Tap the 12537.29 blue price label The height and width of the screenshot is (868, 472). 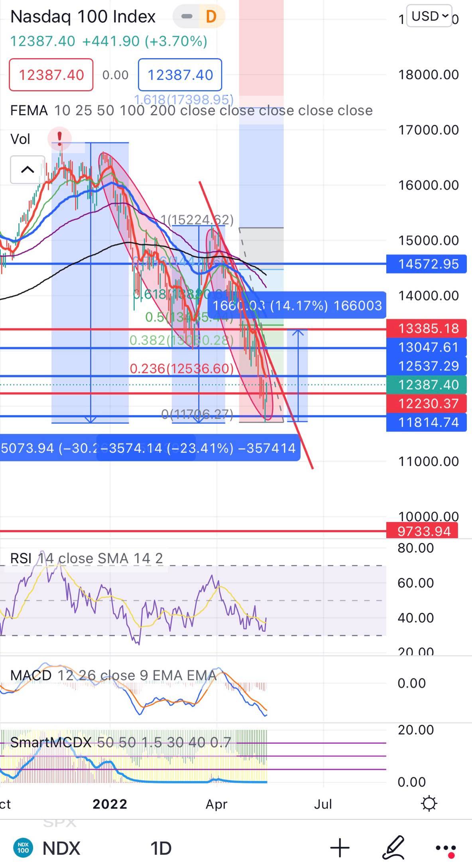[427, 366]
